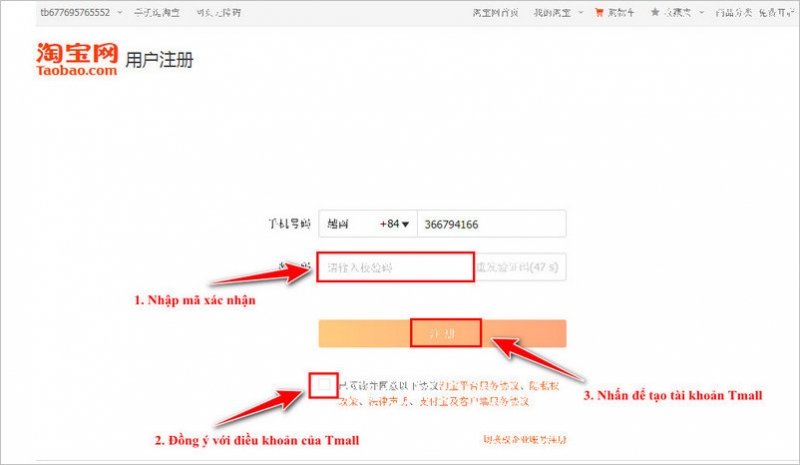Switch to enterprise account registration link

pyautogui.click(x=524, y=439)
